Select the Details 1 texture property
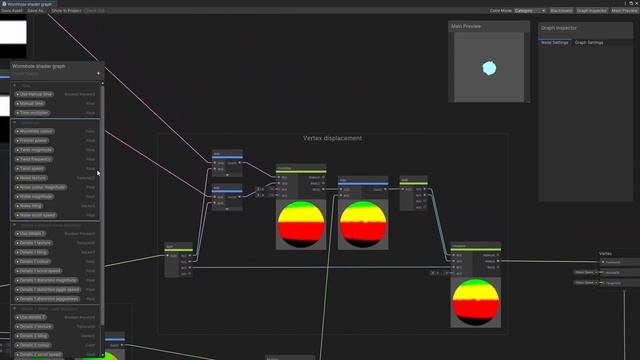This screenshot has height=360, width=640. pyautogui.click(x=33, y=243)
